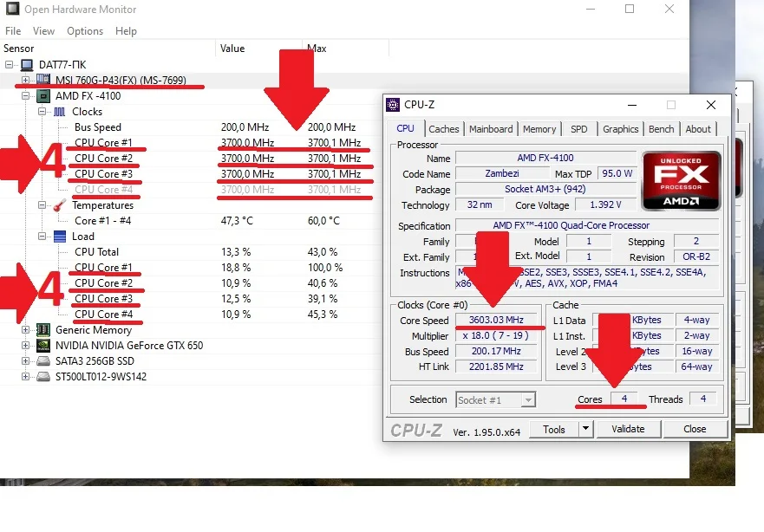
Task: Collapse the AMD FX-4100 node
Action: point(25,96)
